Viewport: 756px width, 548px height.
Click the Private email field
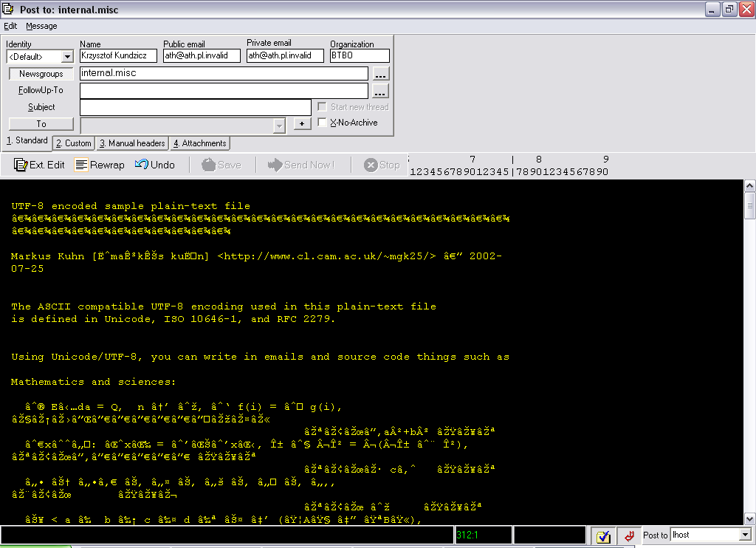285,55
